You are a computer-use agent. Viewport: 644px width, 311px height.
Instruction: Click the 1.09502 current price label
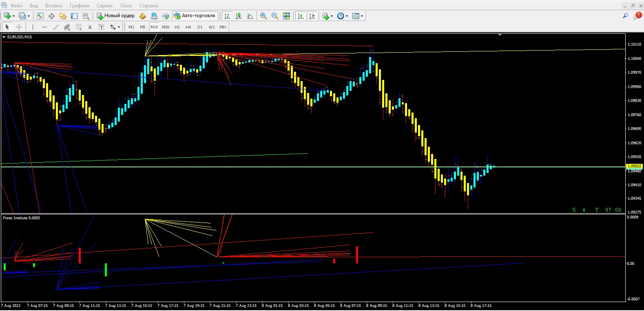(634, 166)
